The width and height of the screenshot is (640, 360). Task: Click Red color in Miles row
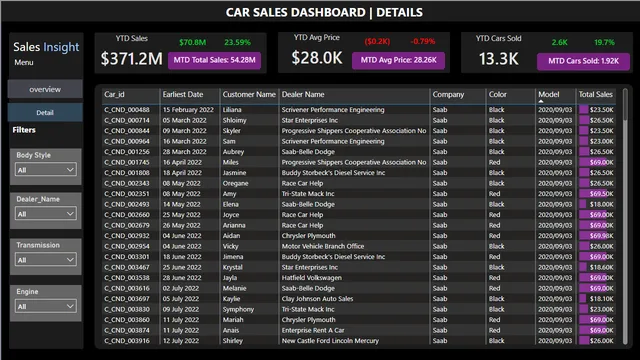(494, 162)
